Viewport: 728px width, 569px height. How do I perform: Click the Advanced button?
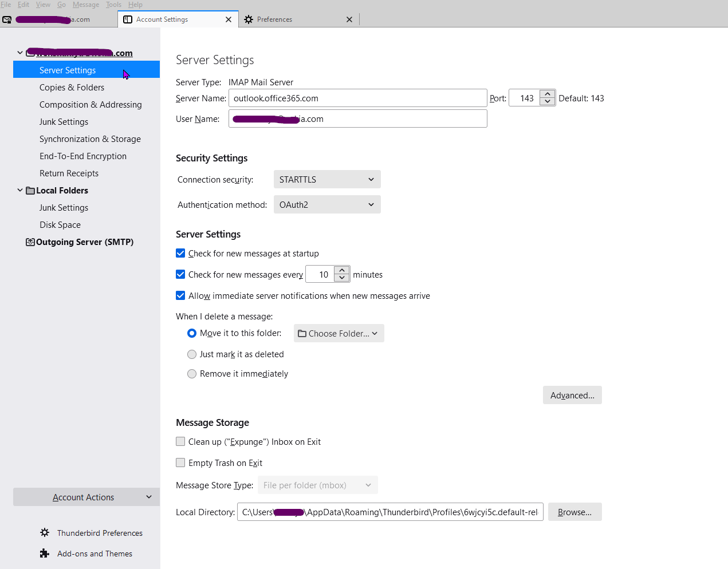[572, 395]
